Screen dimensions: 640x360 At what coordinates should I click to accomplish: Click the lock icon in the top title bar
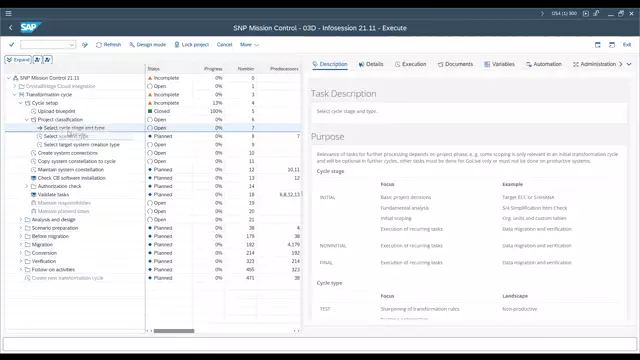pyautogui.click(x=596, y=13)
